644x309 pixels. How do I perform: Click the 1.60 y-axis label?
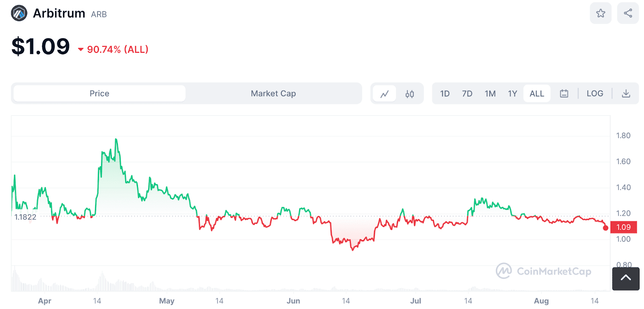coord(623,162)
